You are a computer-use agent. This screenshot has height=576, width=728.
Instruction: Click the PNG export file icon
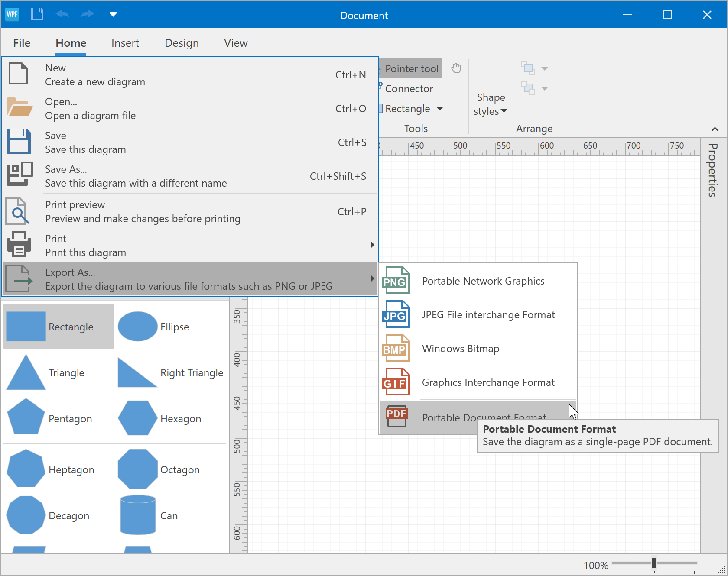[x=396, y=281]
